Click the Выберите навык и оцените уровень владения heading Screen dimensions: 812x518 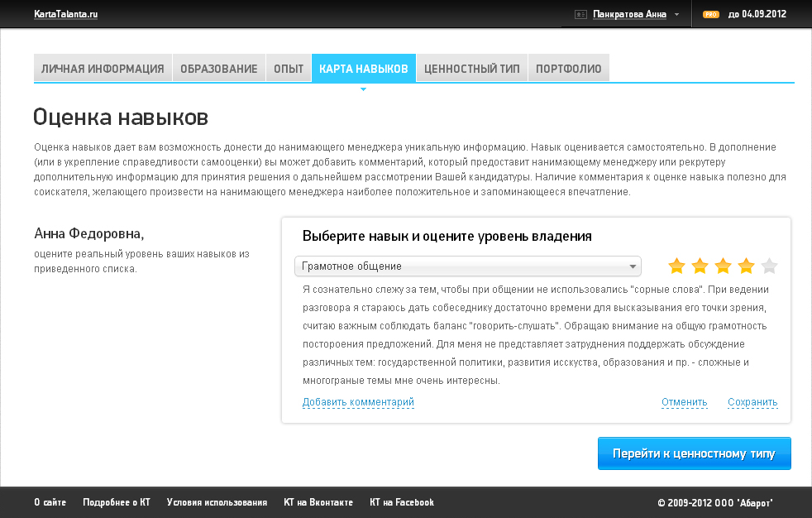[x=447, y=236]
